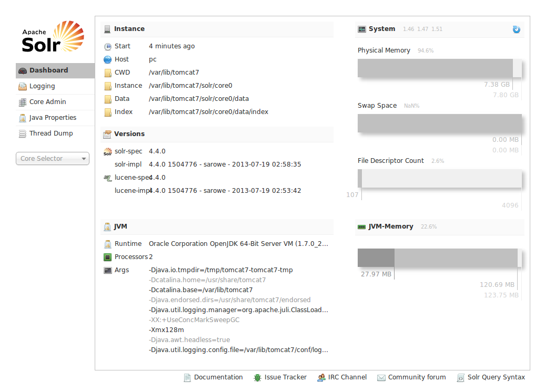Click the /var/lib/tomcat7/solr/core0/data/index path
This screenshot has width=545, height=392.
(208, 112)
